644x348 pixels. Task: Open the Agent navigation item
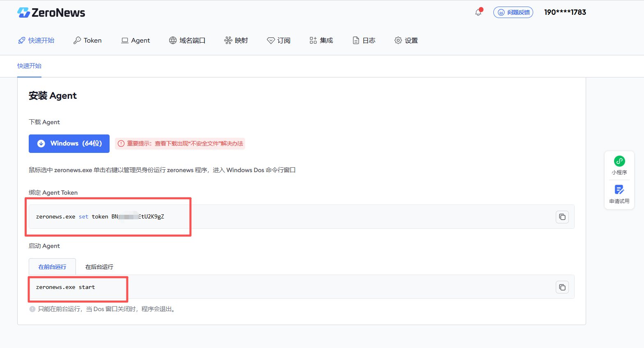coord(135,40)
